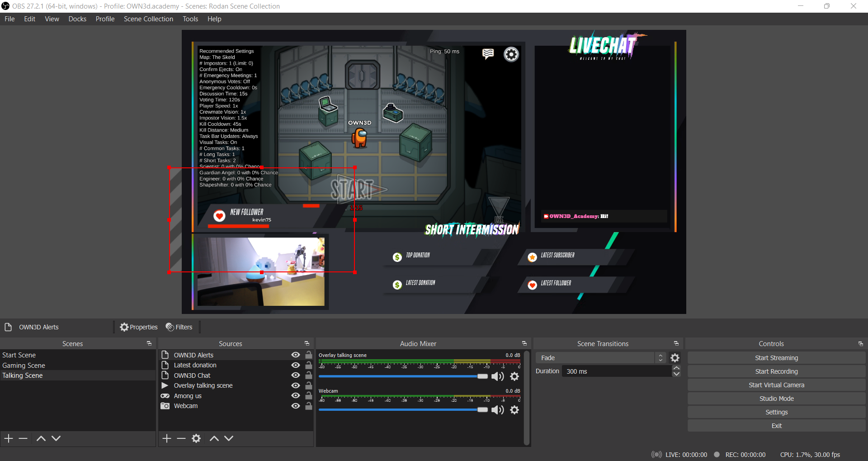Open Fade transition properties gear
This screenshot has width=868, height=461.
pos(675,358)
